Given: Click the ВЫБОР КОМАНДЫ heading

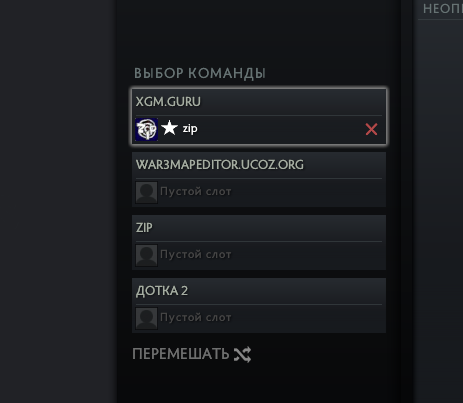Looking at the screenshot, I should 200,74.
